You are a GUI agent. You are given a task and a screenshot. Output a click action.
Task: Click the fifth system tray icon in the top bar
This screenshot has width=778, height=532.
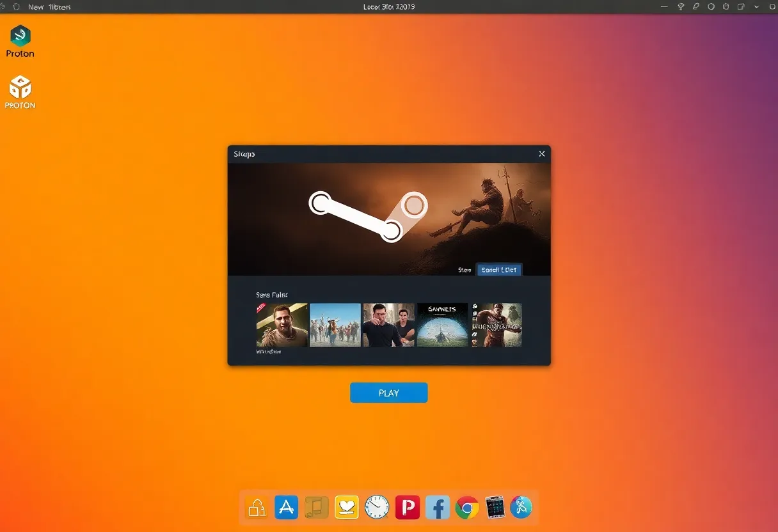point(726,7)
